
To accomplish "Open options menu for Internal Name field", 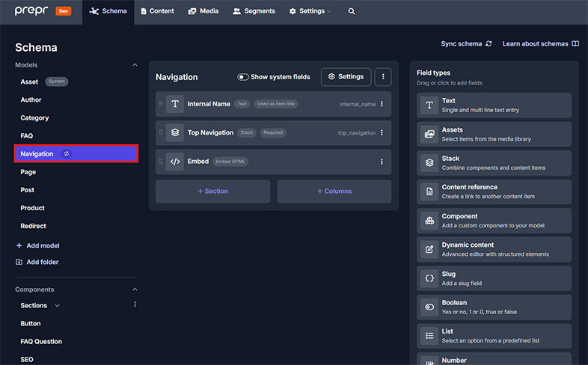I will pyautogui.click(x=382, y=104).
